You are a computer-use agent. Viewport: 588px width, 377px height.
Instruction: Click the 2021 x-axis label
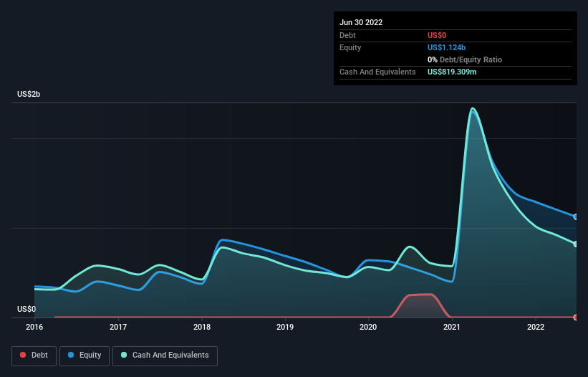click(452, 327)
